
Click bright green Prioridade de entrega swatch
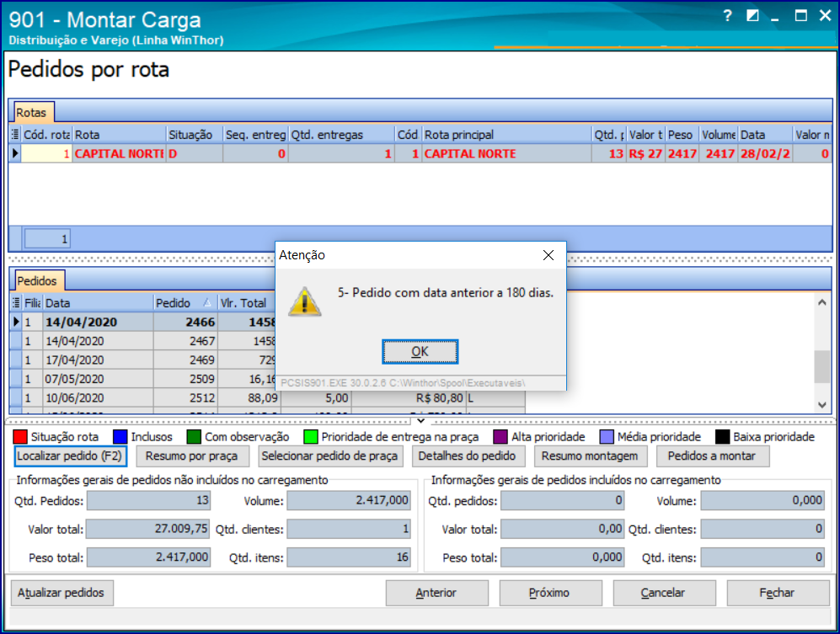pyautogui.click(x=310, y=437)
